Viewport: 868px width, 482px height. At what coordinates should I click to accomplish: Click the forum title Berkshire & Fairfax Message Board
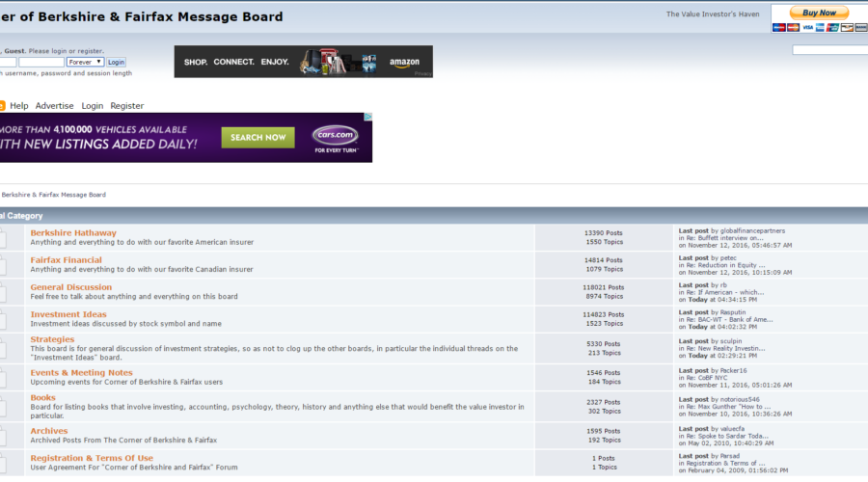(x=142, y=16)
